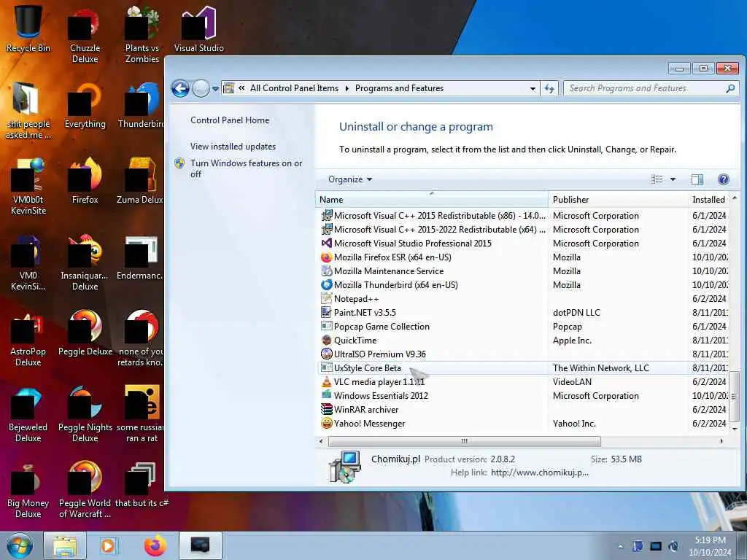Viewport: 747px width, 560px height.
Task: Click the Chomikuj.pl details pane icon
Action: coord(344,467)
